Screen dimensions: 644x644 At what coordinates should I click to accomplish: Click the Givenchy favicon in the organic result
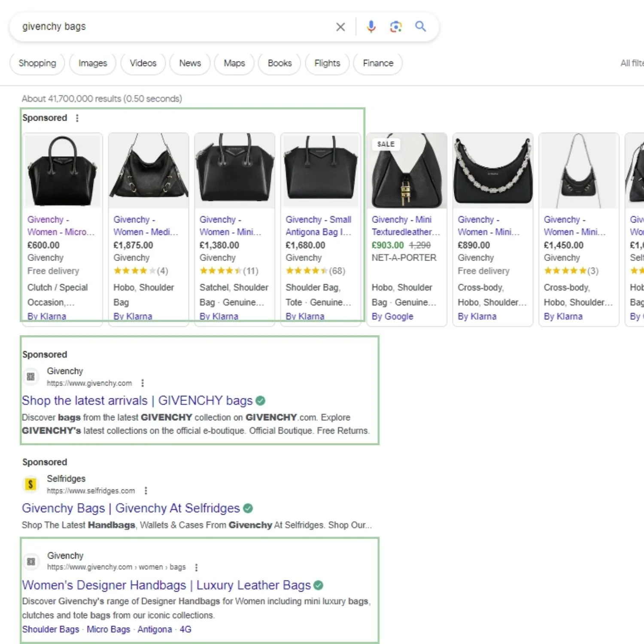tap(31, 562)
